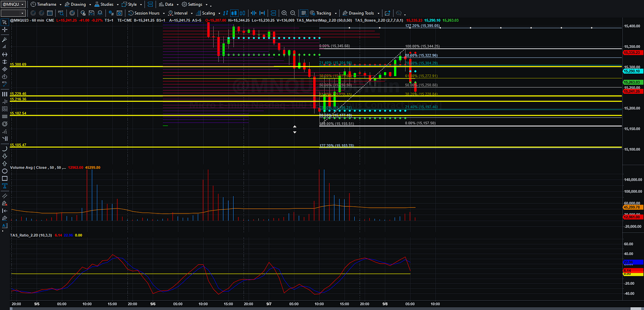Toggle the grid lines display button

coord(304,13)
